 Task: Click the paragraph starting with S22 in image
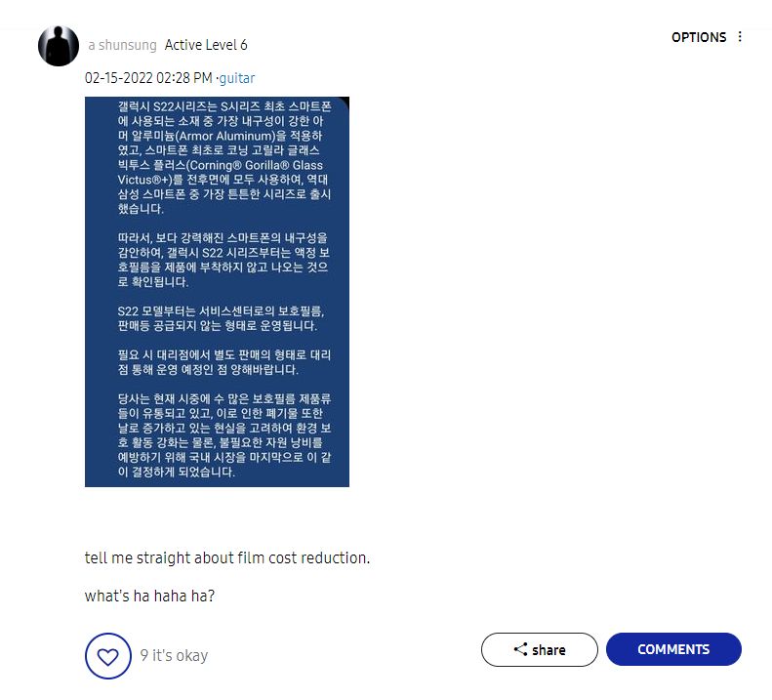pyautogui.click(x=221, y=318)
